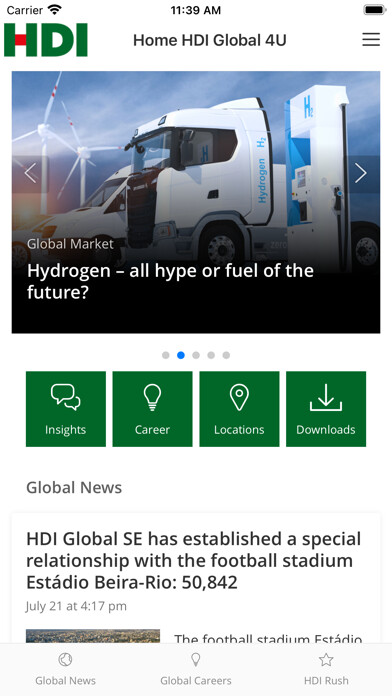Tap the hydrogen truck banner image
Image resolution: width=392 pixels, height=696 pixels.
pos(196,202)
